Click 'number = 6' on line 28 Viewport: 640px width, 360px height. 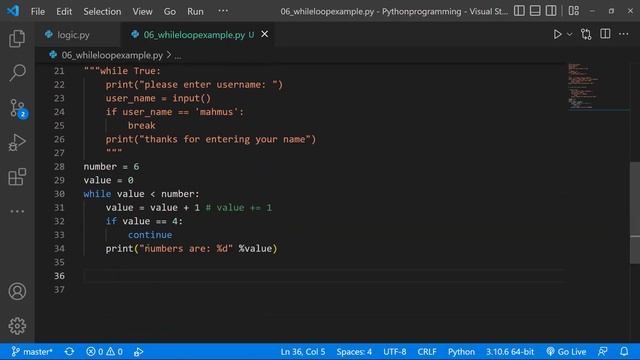tap(111, 167)
